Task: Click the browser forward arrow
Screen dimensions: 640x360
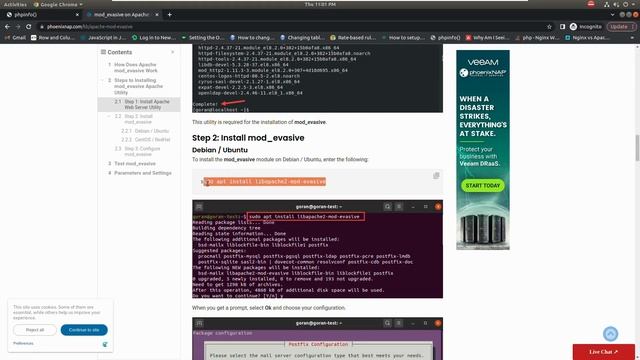Action: click(x=18, y=27)
